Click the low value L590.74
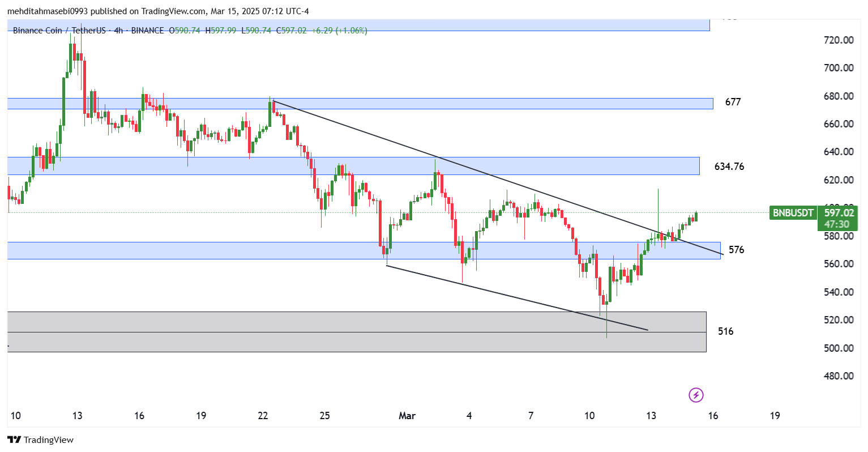868x452 pixels. (x=256, y=31)
